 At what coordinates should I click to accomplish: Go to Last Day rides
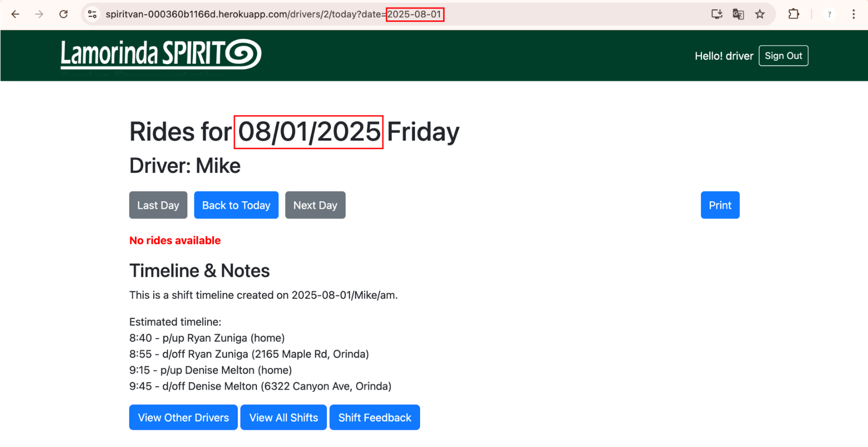[158, 205]
